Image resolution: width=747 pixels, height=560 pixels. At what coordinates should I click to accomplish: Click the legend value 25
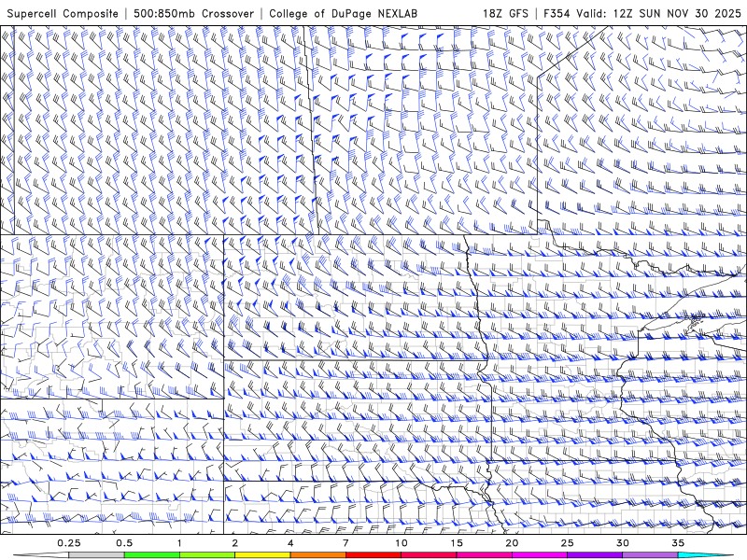click(568, 543)
